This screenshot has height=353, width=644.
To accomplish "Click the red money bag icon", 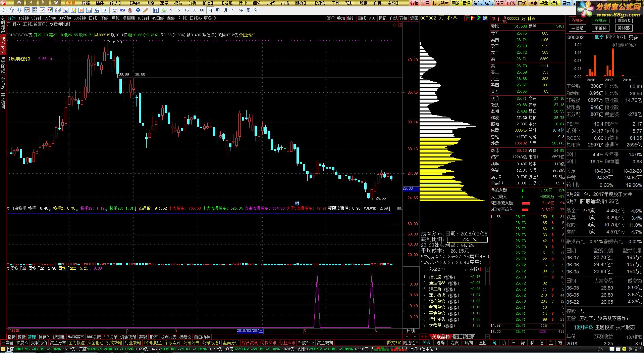I will pos(130,10).
